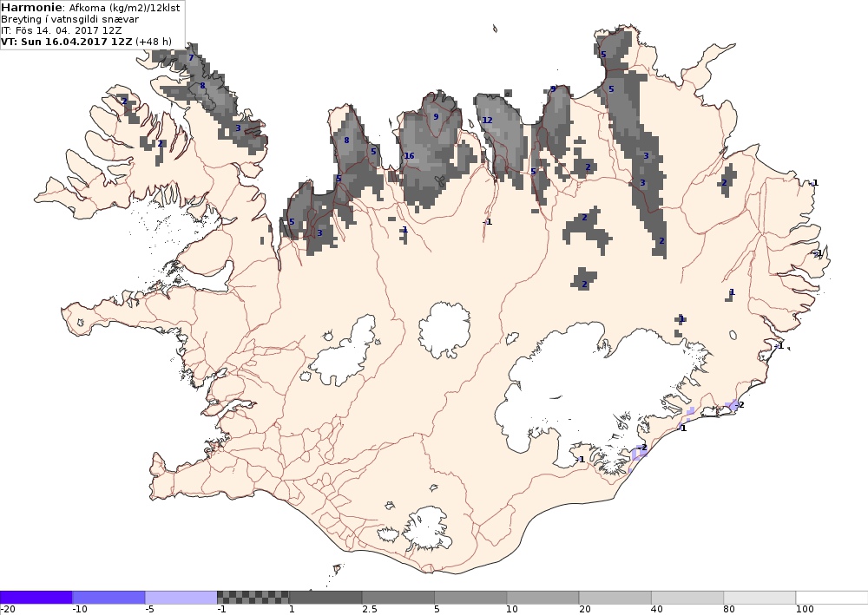Click the 'IT: Fös 14. 04. 2017 12Z' line

coord(62,30)
